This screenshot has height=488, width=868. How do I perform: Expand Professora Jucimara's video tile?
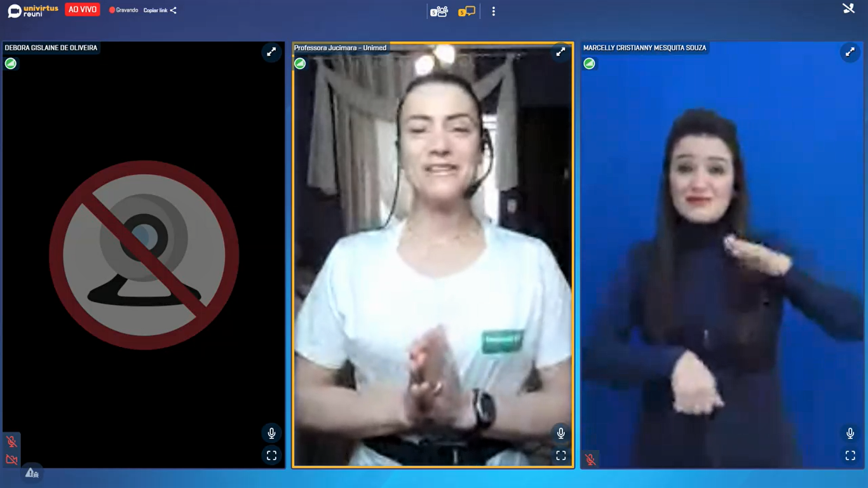(x=560, y=52)
